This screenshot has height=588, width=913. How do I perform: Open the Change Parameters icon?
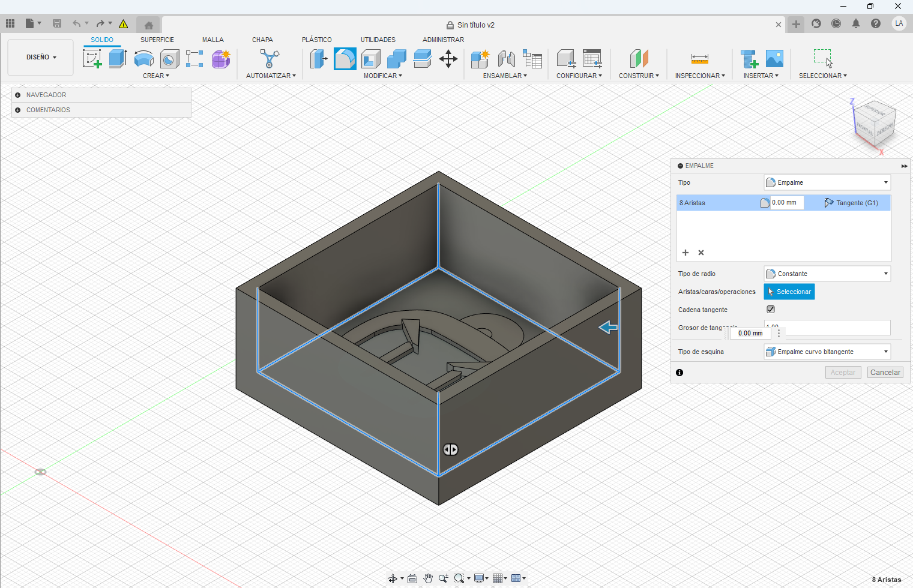click(x=532, y=59)
